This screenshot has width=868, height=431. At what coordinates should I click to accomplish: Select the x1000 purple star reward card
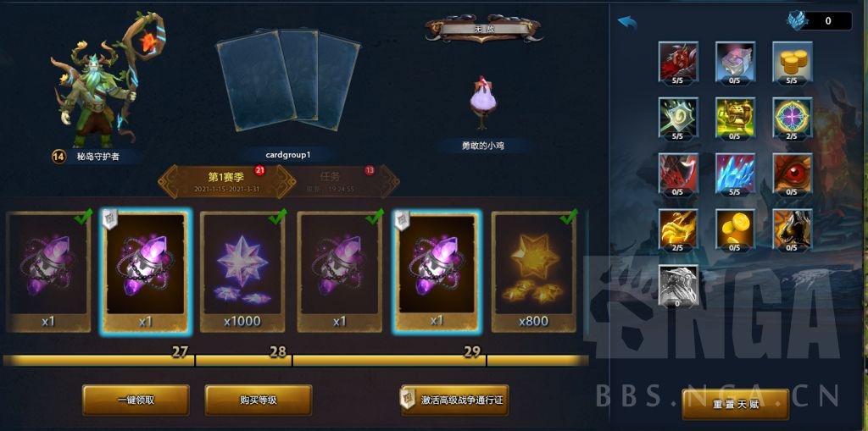[x=242, y=272]
